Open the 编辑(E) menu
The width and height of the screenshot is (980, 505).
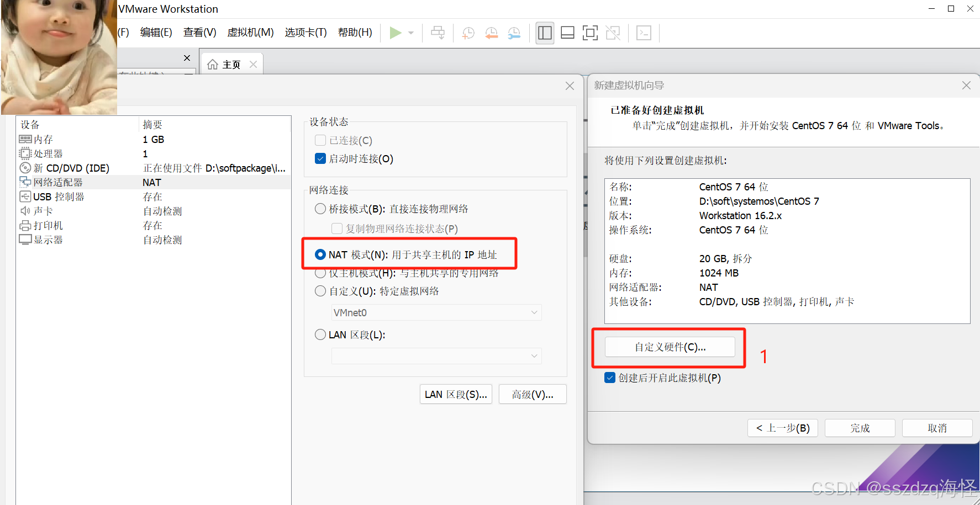coord(156,33)
